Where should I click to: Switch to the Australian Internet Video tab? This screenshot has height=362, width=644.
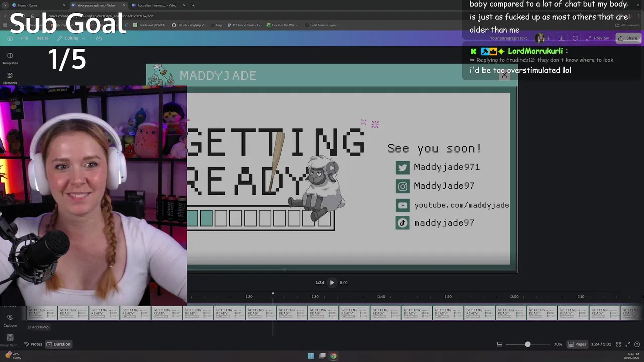coord(158,5)
